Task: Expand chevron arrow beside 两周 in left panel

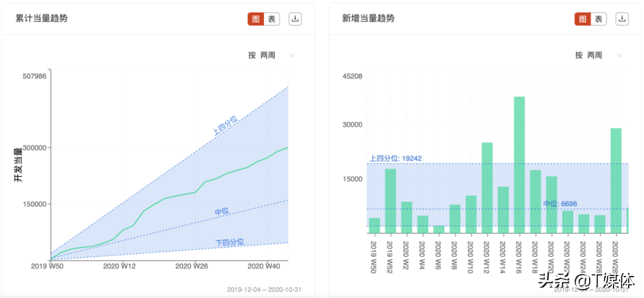Action: click(x=292, y=55)
